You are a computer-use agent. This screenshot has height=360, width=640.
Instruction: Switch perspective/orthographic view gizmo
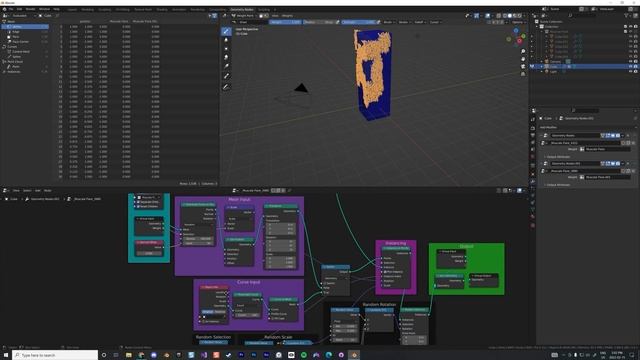523,73
